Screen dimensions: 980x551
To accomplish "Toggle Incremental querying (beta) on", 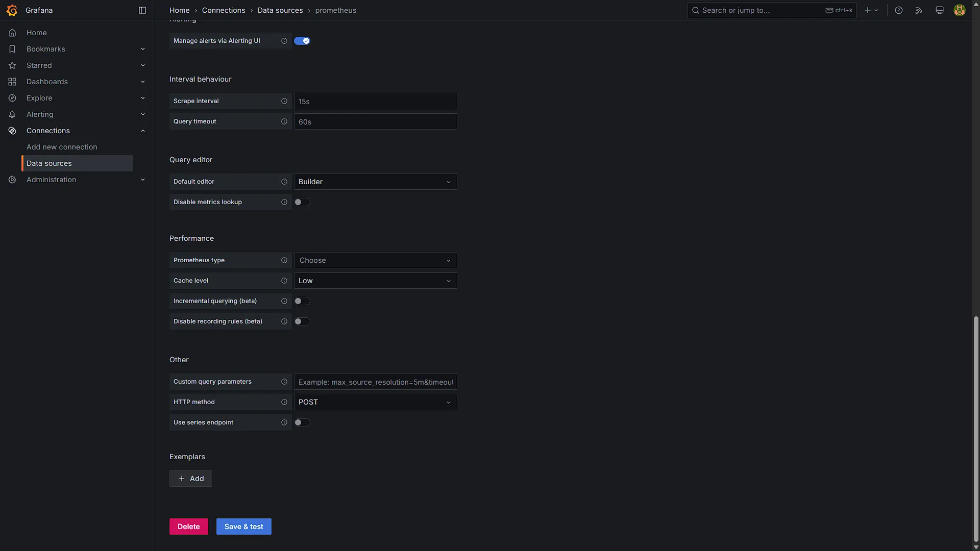I will click(302, 301).
